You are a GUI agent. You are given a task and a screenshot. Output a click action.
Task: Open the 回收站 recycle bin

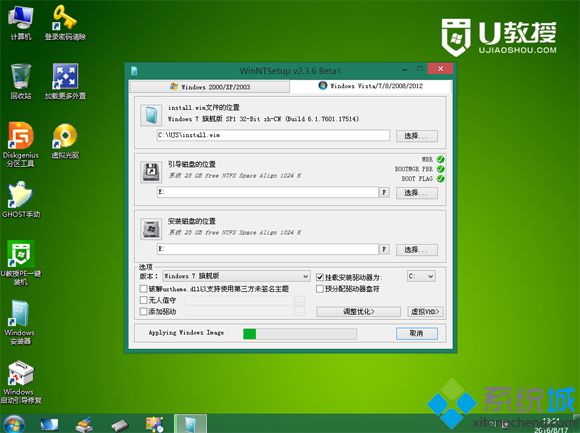(21, 81)
